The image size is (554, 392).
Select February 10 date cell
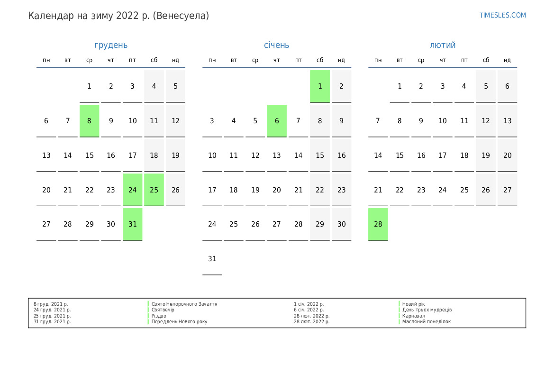point(443,121)
